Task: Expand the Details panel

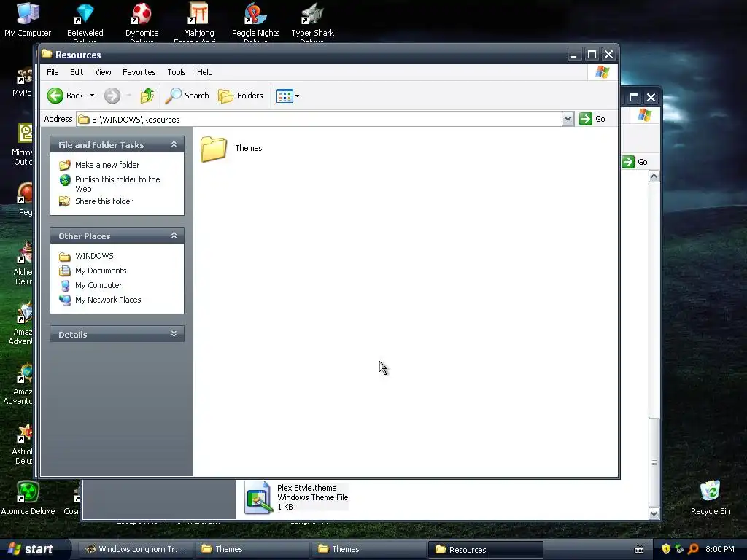Action: tap(174, 334)
